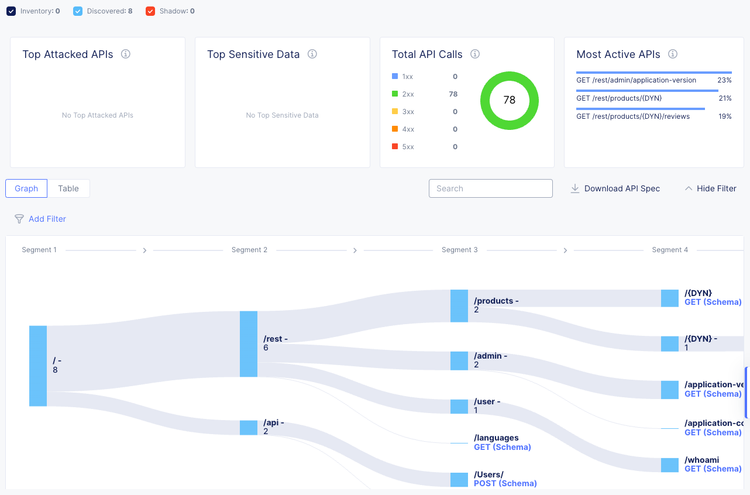The width and height of the screenshot is (750, 495).
Task: Switch to the Table tab
Action: (68, 188)
